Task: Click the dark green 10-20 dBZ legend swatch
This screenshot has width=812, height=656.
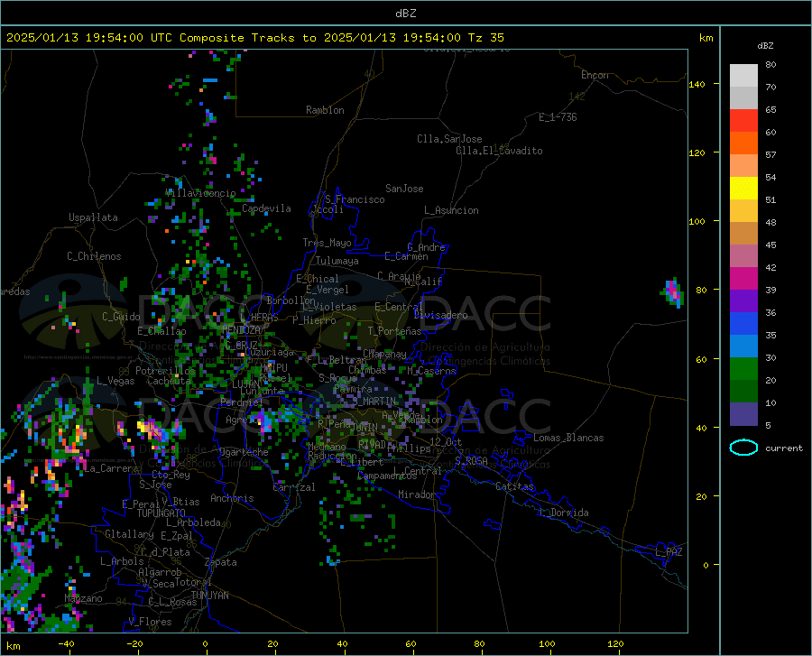Action: tap(743, 392)
